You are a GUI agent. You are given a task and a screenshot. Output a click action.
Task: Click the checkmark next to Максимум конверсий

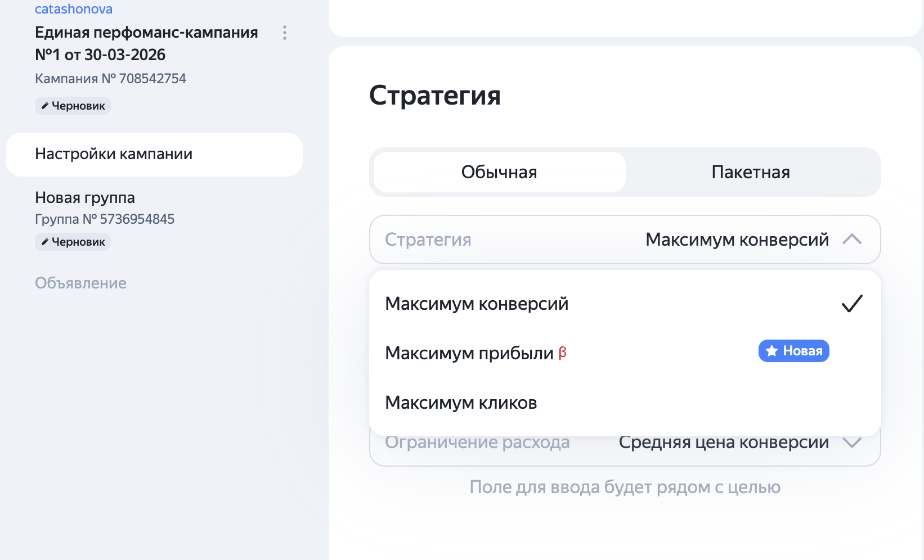coord(853,304)
